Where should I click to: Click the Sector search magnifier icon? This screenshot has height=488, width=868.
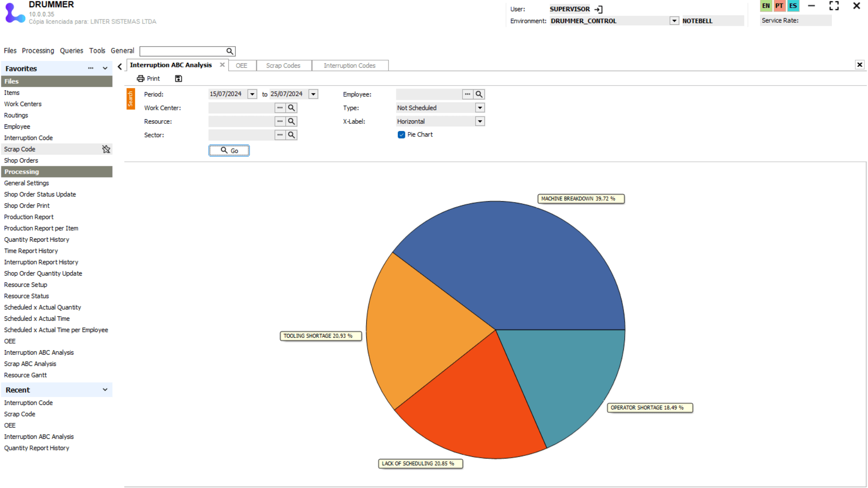[x=292, y=135]
